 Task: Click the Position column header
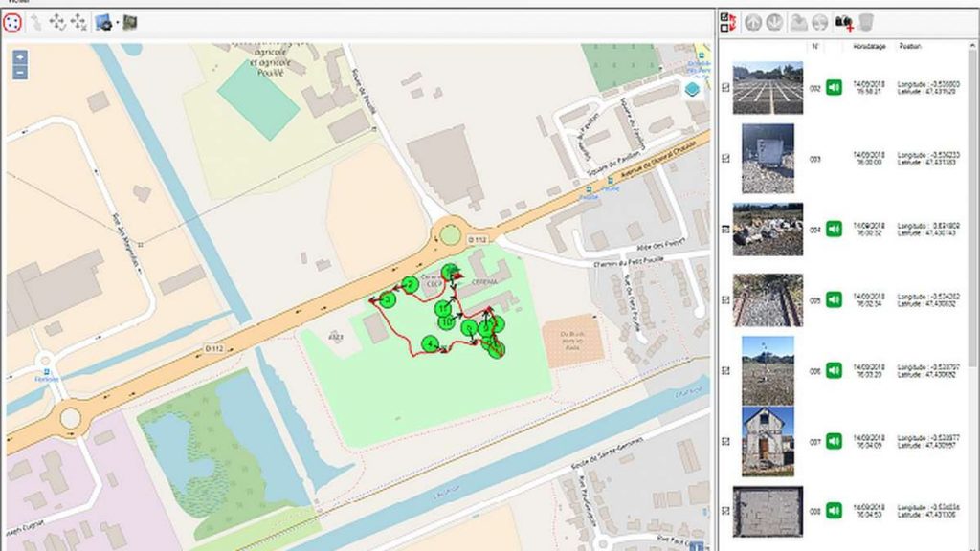(x=909, y=46)
